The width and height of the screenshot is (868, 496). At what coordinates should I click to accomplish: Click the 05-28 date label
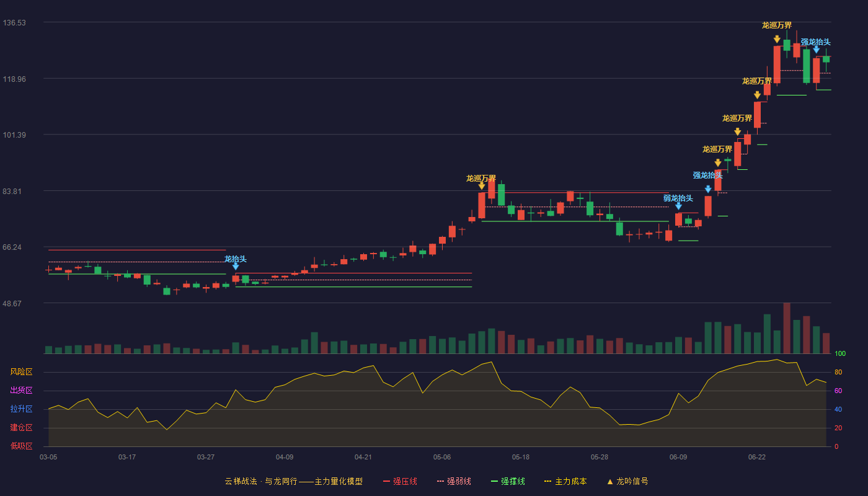pos(600,457)
